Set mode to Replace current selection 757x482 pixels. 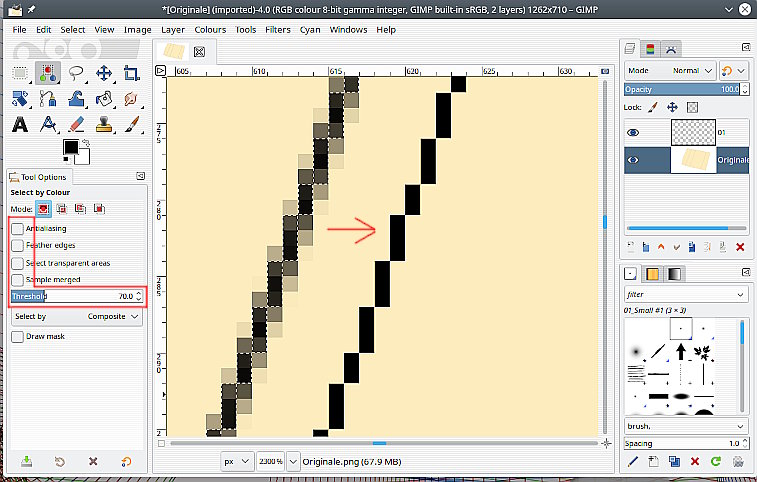(43, 209)
